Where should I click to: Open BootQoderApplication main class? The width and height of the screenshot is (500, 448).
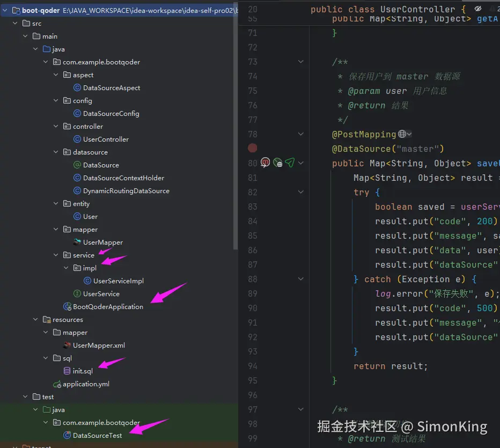coord(108,307)
